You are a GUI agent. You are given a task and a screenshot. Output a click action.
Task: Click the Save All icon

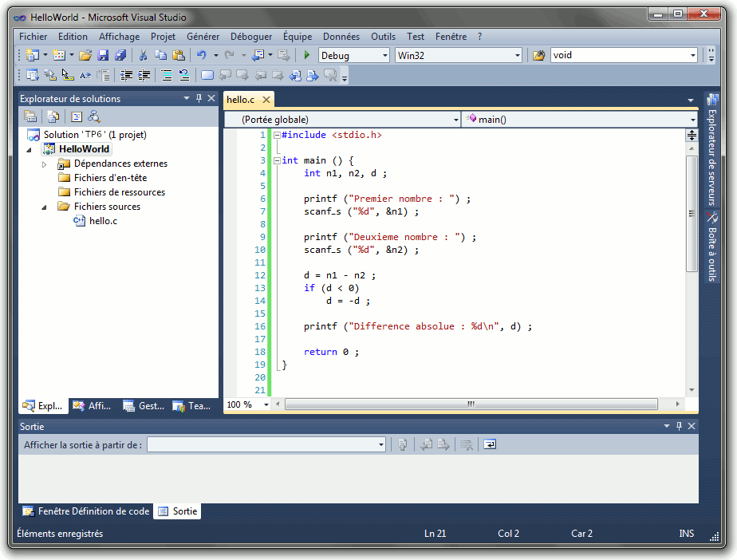(x=120, y=56)
